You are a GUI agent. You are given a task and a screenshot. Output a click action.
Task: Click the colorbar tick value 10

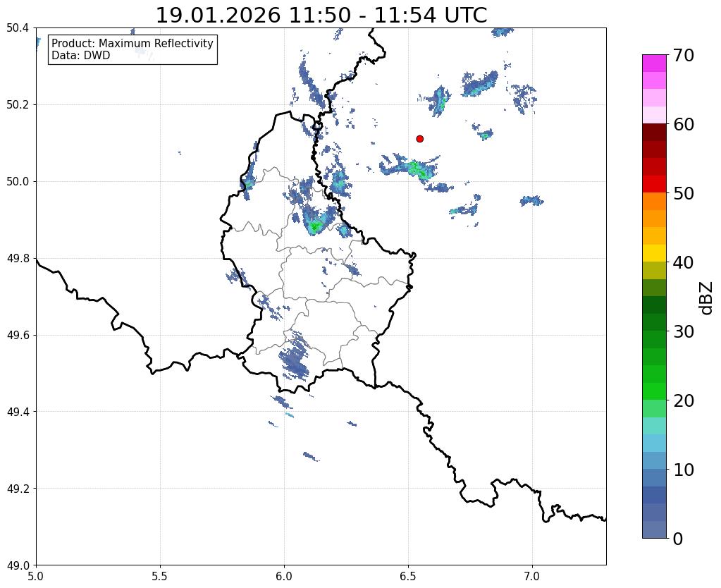click(684, 470)
